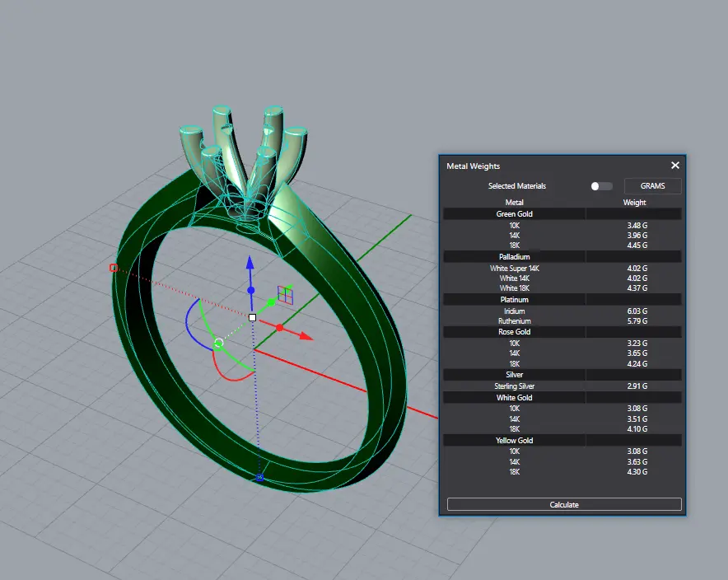The image size is (728, 580).
Task: Close the Metal Weights panel
Action: tap(675, 166)
